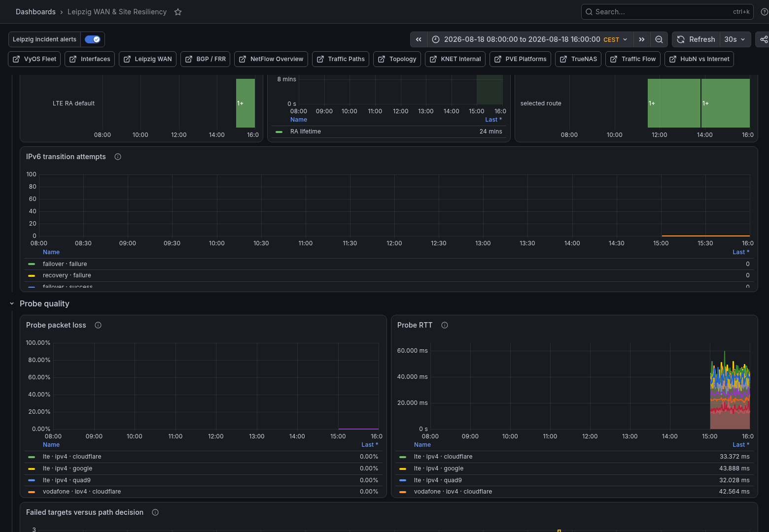Open the 30s refresh interval dropdown

click(x=735, y=39)
